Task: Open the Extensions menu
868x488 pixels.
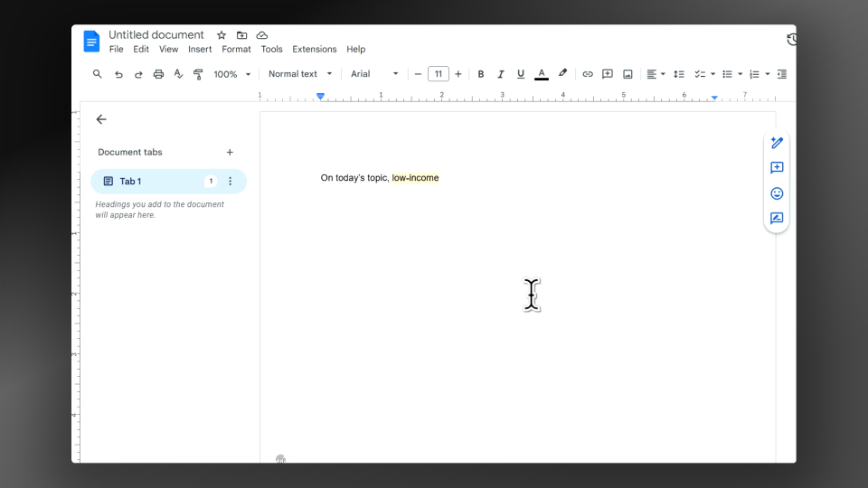Action: coord(315,49)
